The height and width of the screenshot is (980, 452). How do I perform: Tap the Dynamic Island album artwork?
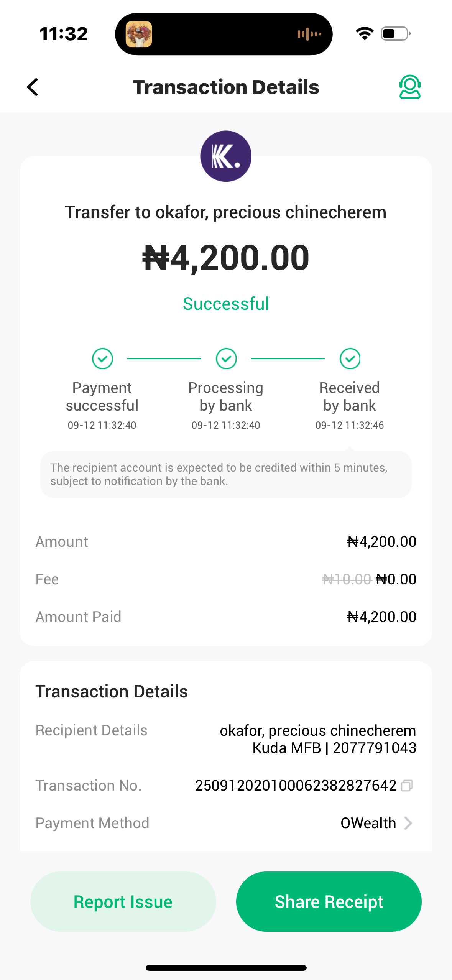(139, 34)
